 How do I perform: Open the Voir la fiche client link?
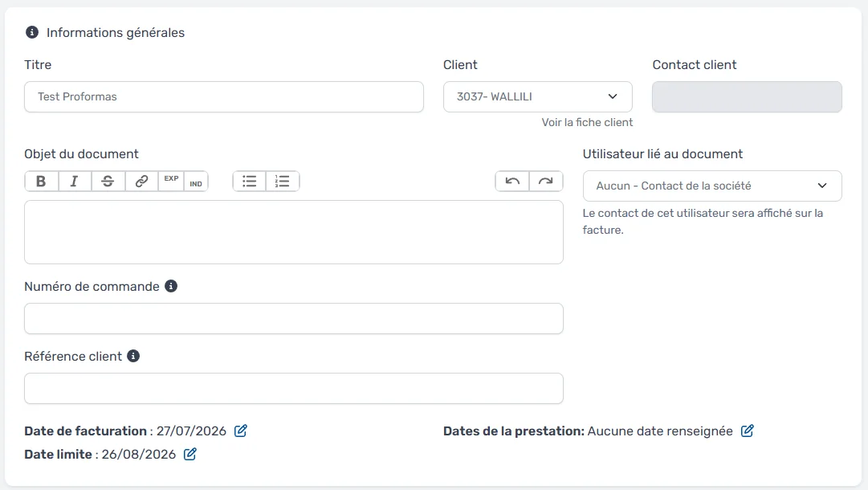(587, 122)
